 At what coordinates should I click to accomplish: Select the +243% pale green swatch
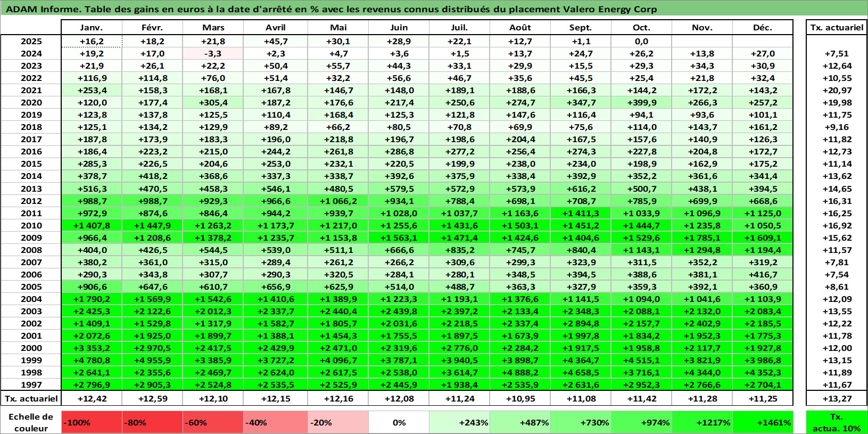460,422
